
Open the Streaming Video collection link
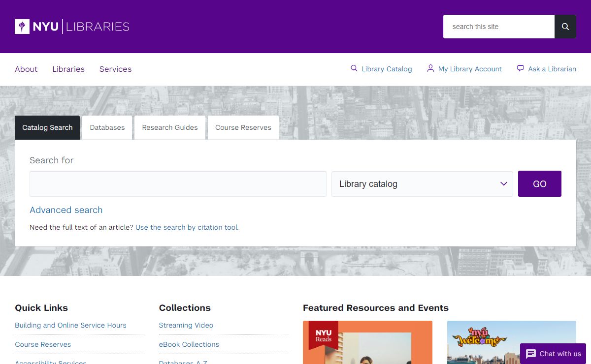pyautogui.click(x=186, y=325)
